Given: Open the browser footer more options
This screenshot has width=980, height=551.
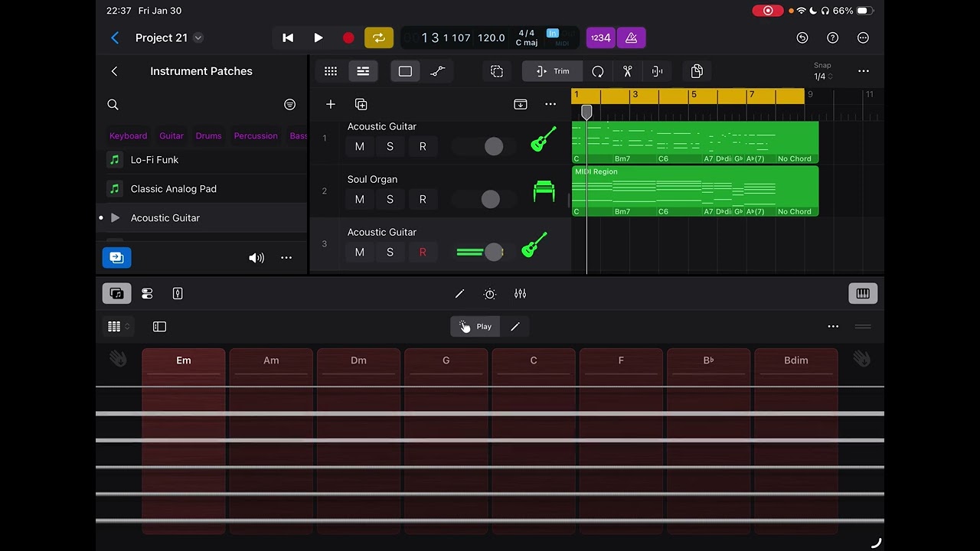Looking at the screenshot, I should coord(286,258).
